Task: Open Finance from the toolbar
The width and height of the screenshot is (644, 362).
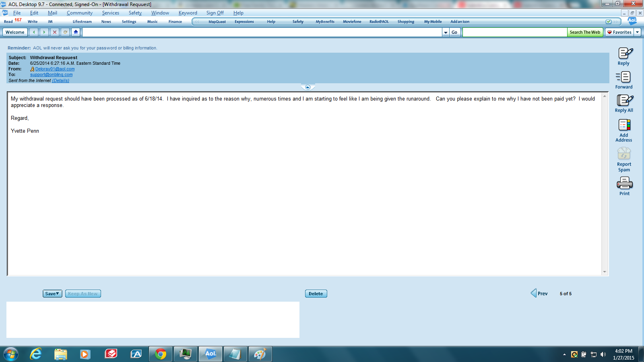Action: pos(175,22)
